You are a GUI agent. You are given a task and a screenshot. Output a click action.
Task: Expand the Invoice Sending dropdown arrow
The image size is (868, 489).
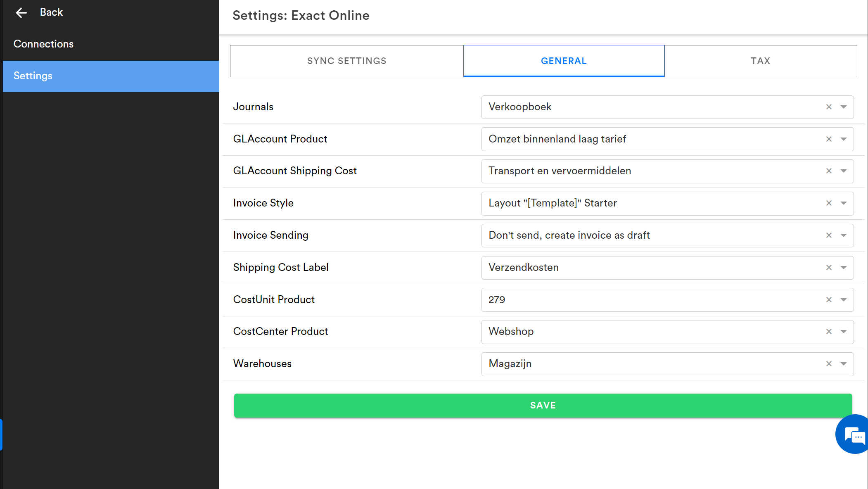[844, 235]
